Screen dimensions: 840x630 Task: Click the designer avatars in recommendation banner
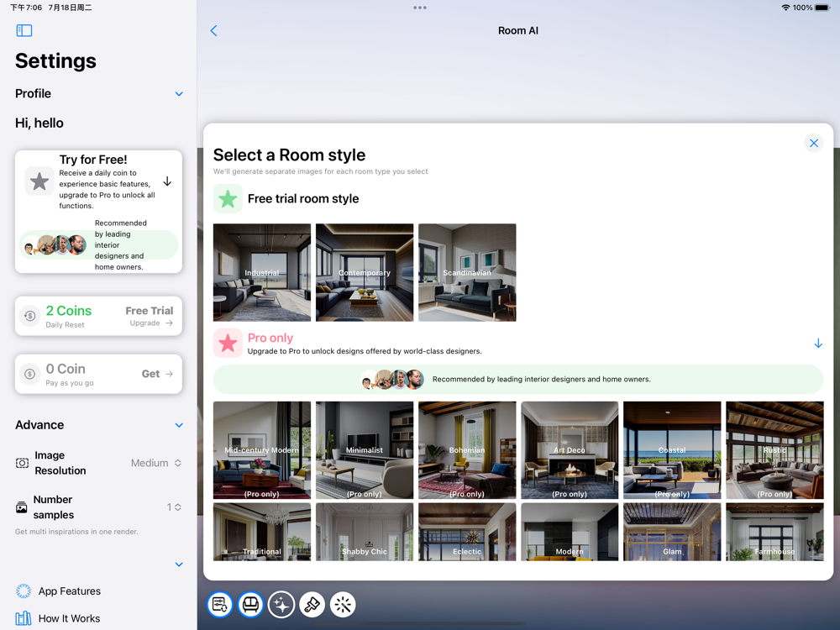point(392,380)
